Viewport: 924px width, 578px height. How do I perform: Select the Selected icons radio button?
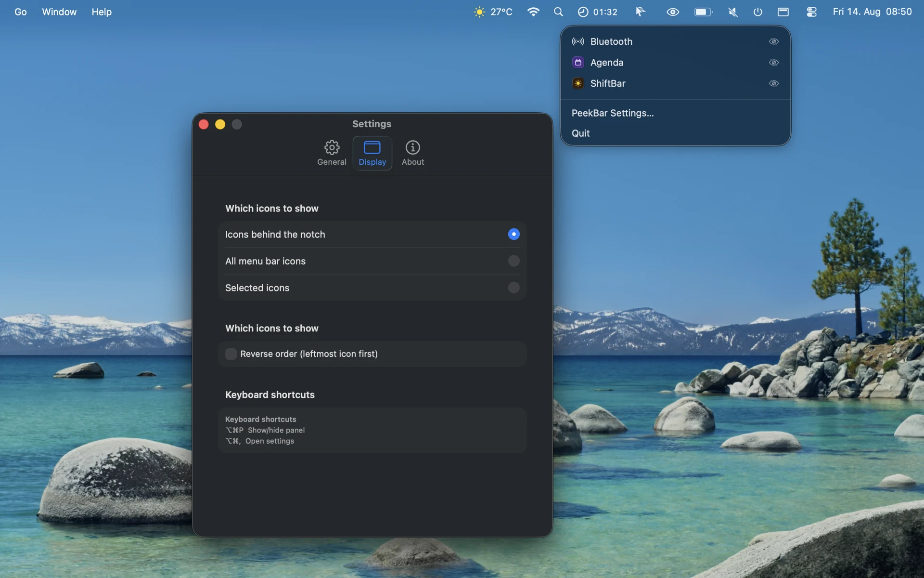pyautogui.click(x=514, y=288)
